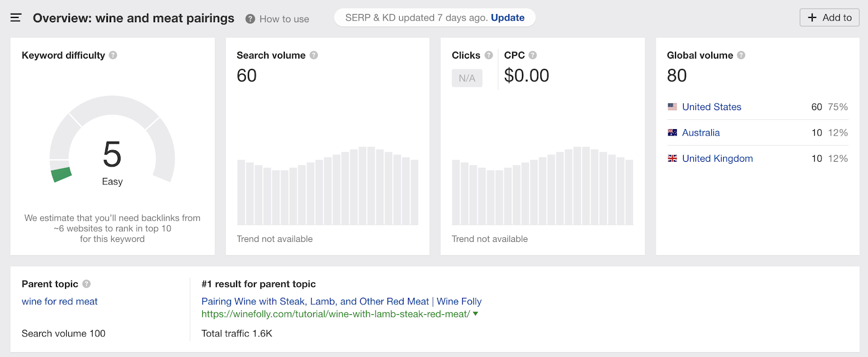The width and height of the screenshot is (868, 357).
Task: Click the keyword difficulty gauge green segment
Action: point(61,175)
